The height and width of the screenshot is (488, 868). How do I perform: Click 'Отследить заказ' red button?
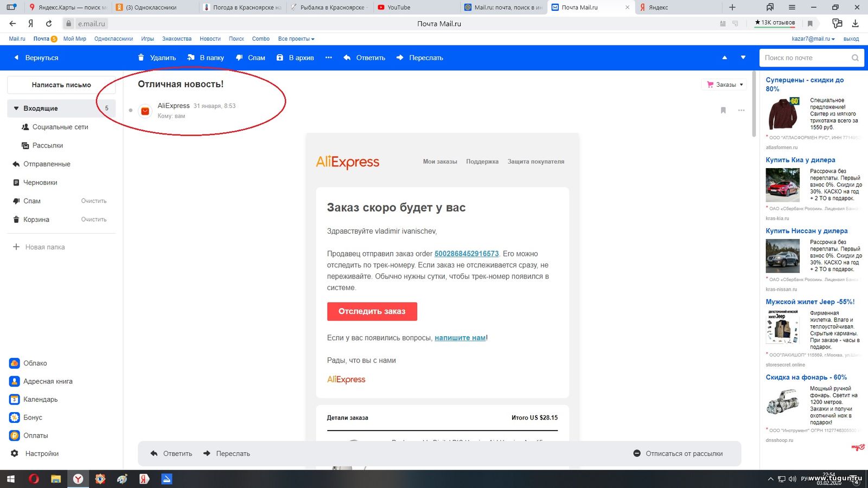(x=372, y=311)
